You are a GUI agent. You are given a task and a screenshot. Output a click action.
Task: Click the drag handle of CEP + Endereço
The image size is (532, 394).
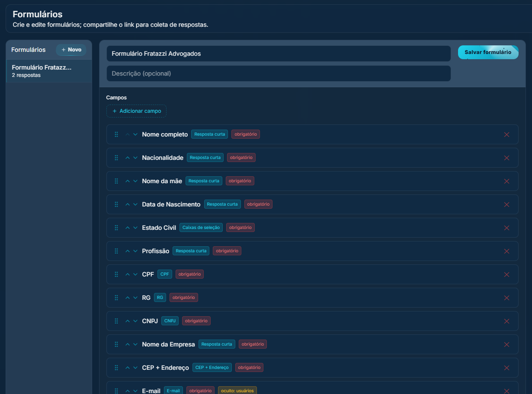tap(116, 368)
